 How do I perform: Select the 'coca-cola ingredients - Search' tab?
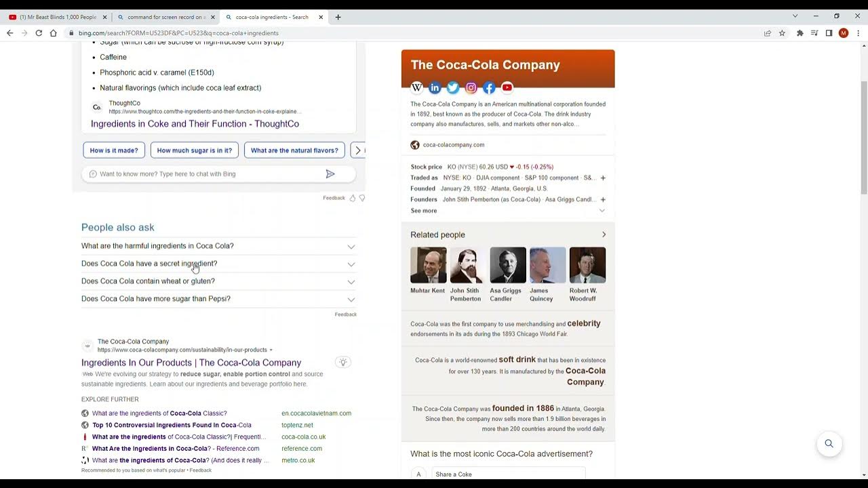275,17
